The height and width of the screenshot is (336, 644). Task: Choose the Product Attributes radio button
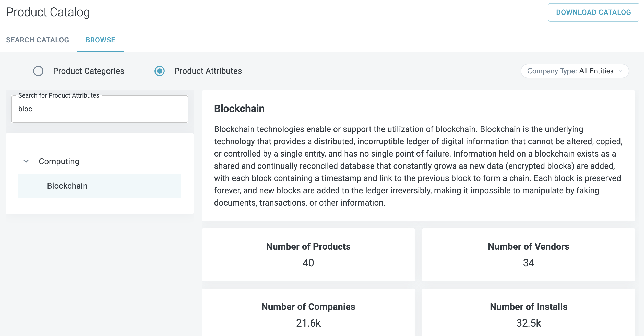[160, 71]
